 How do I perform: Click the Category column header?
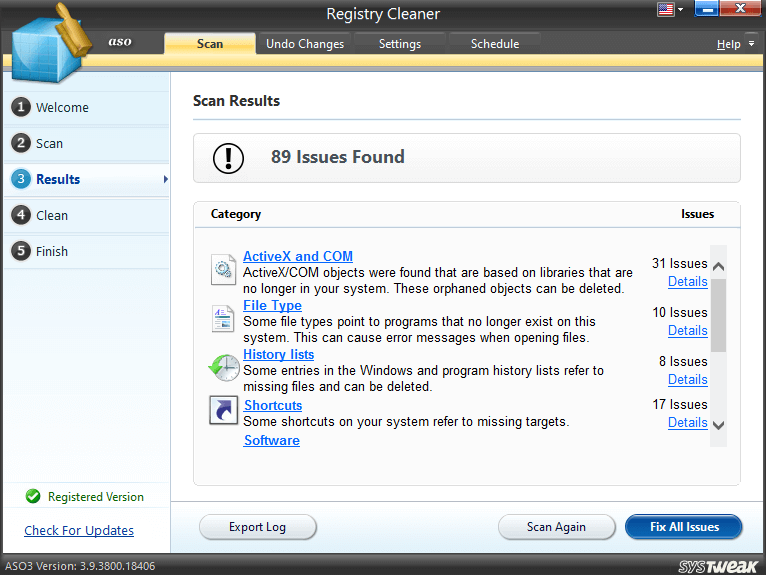pos(236,214)
